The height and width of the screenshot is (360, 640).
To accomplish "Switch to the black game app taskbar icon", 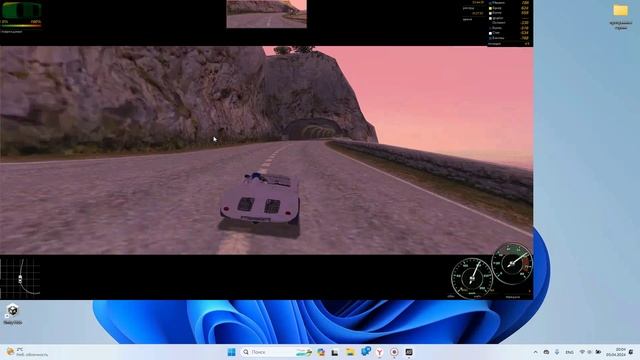I will pos(409,352).
